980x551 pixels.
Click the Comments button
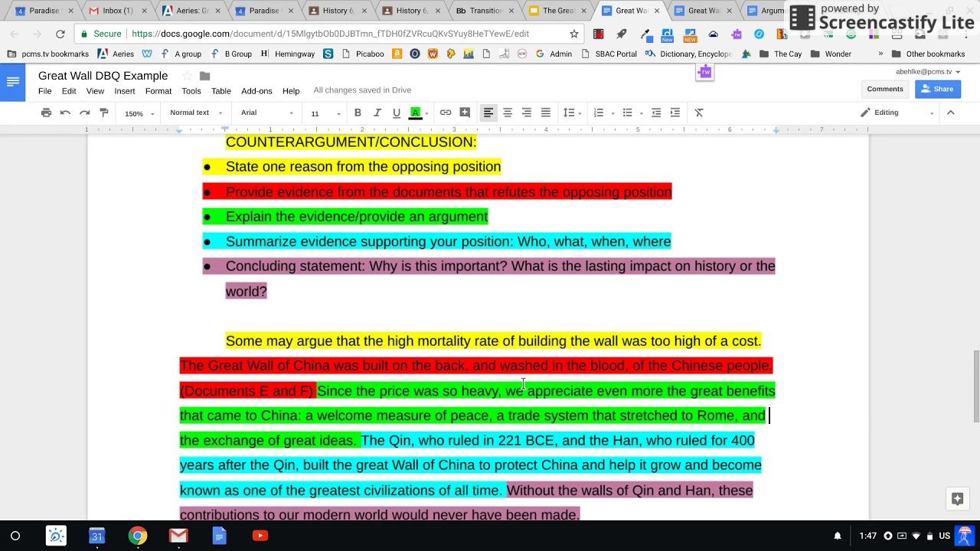(x=885, y=89)
